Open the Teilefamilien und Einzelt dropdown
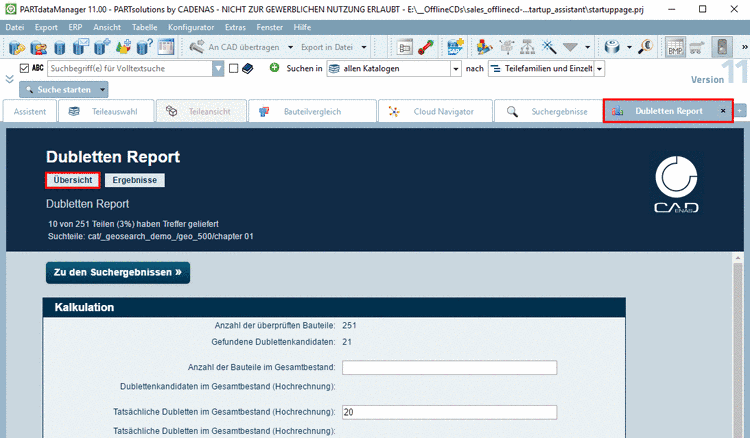 pos(546,68)
